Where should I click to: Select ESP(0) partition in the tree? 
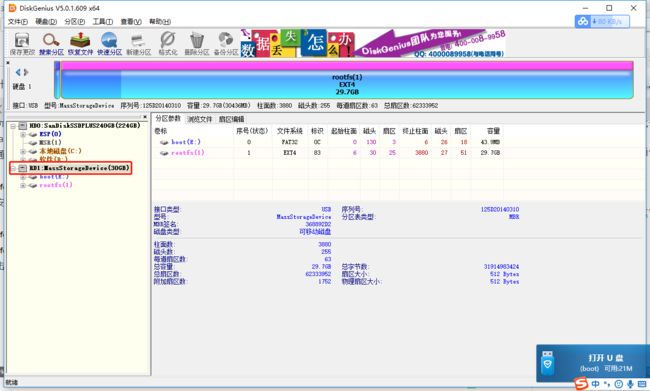coord(50,134)
